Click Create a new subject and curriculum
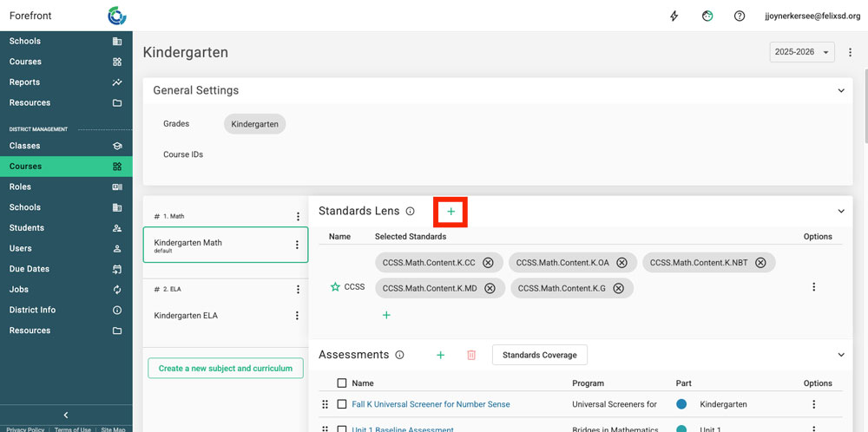 tap(226, 369)
